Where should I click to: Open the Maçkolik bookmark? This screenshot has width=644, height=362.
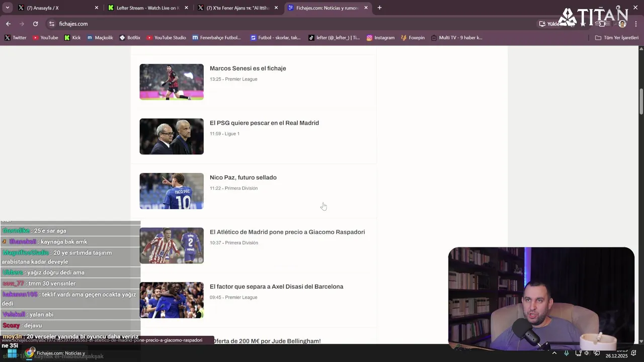click(x=100, y=38)
